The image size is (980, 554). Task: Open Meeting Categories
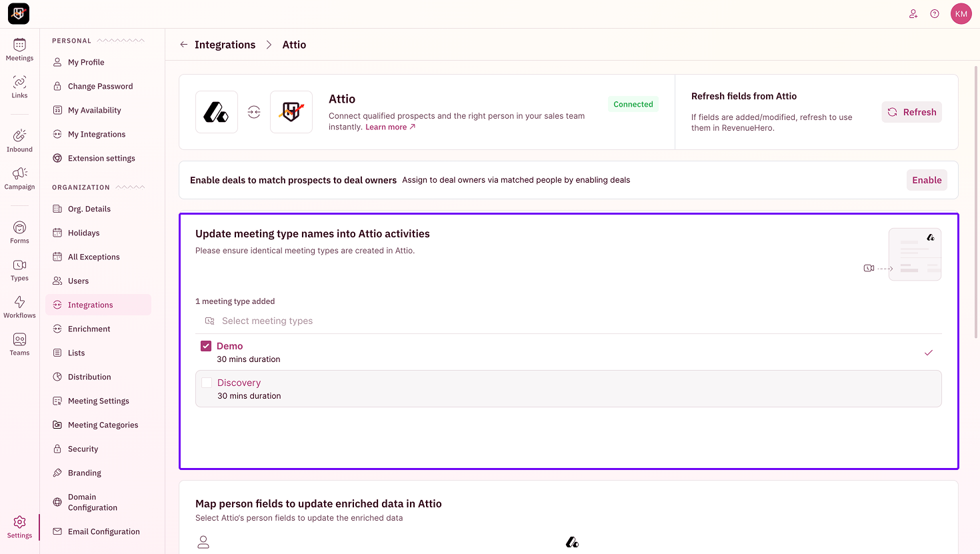(99, 425)
